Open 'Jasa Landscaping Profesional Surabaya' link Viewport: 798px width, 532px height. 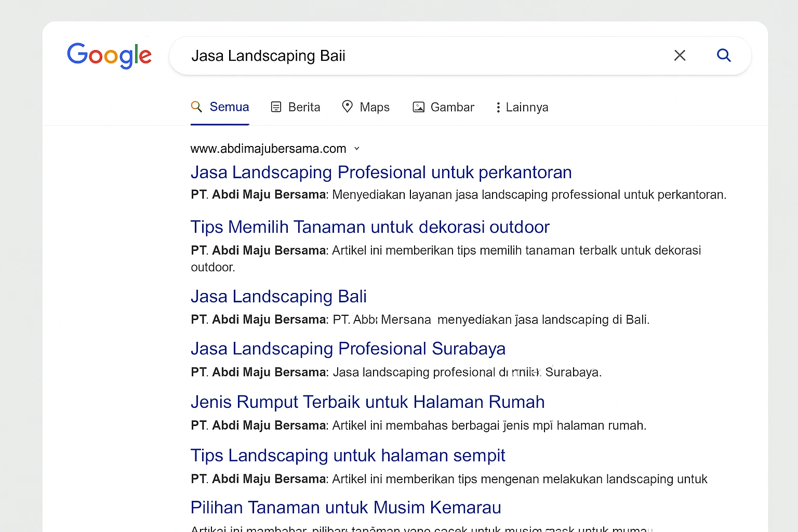[348, 349]
